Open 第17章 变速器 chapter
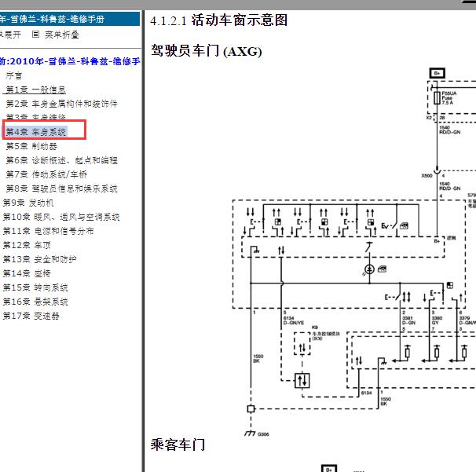 coord(31,316)
